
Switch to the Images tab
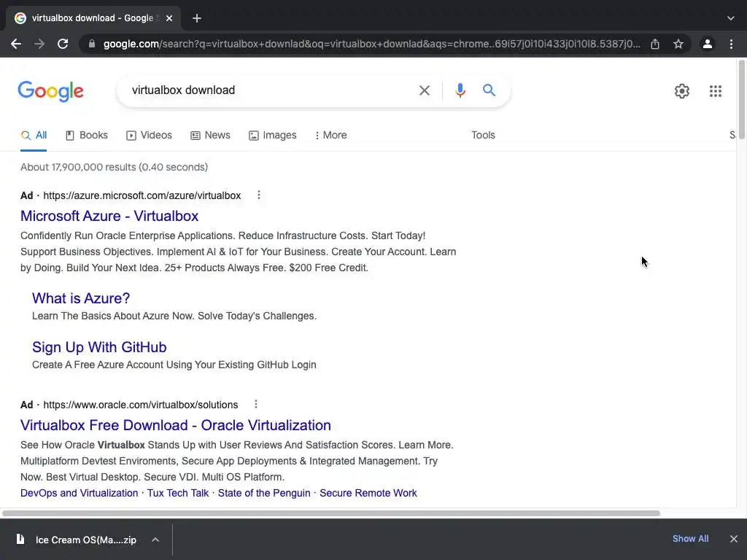(273, 135)
